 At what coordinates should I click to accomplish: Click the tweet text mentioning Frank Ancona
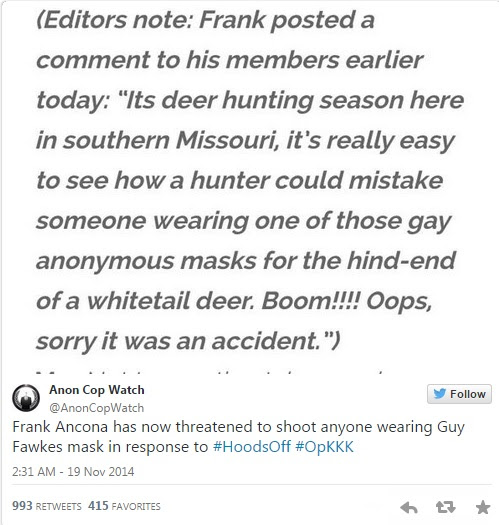pos(238,437)
